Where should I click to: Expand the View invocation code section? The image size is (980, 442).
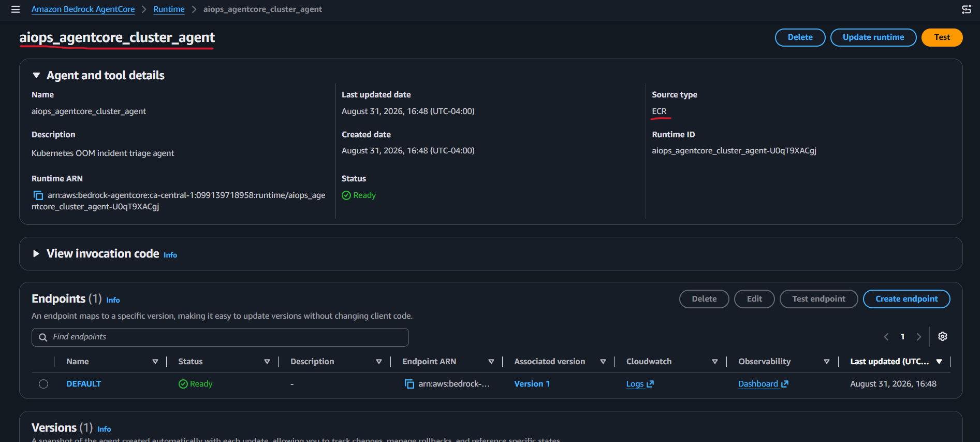tap(36, 254)
